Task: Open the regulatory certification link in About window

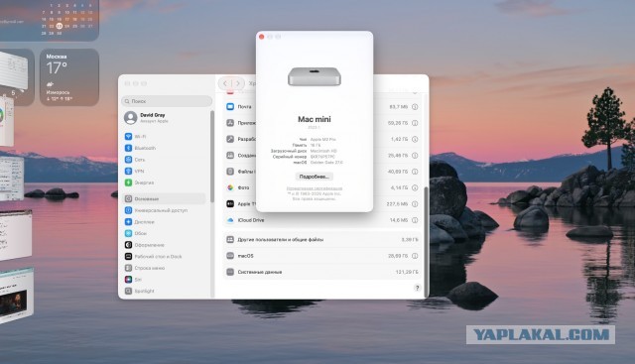Action: pyautogui.click(x=315, y=188)
